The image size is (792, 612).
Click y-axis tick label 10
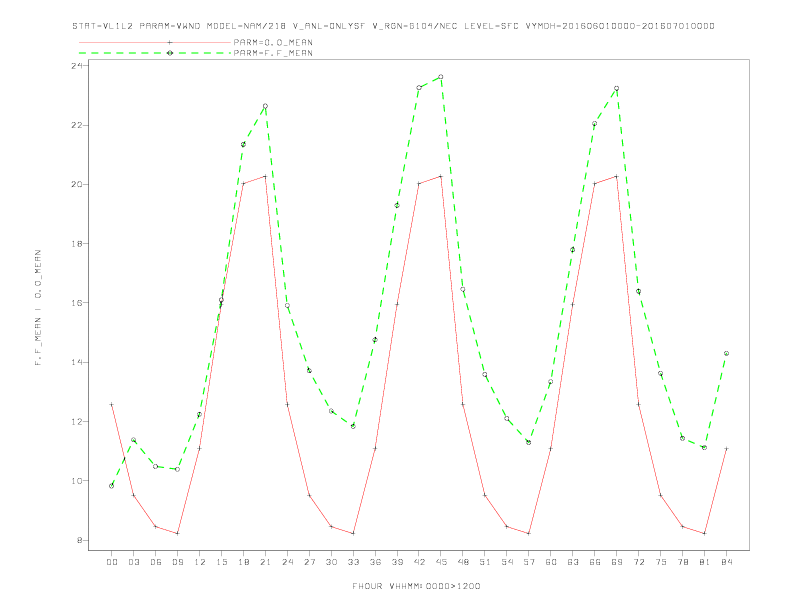pyautogui.click(x=77, y=481)
